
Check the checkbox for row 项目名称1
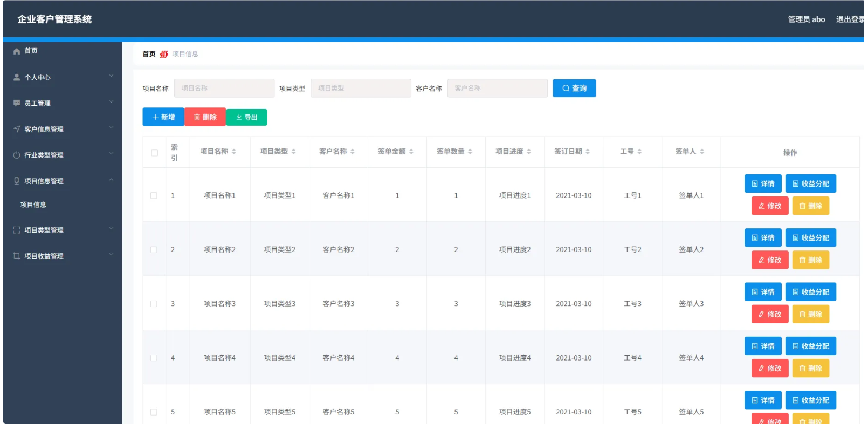click(154, 196)
